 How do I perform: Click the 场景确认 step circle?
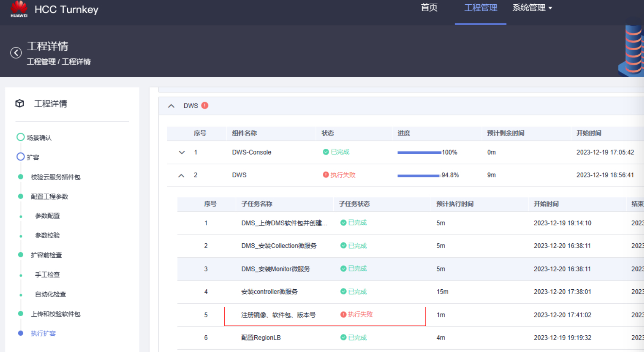pyautogui.click(x=21, y=137)
